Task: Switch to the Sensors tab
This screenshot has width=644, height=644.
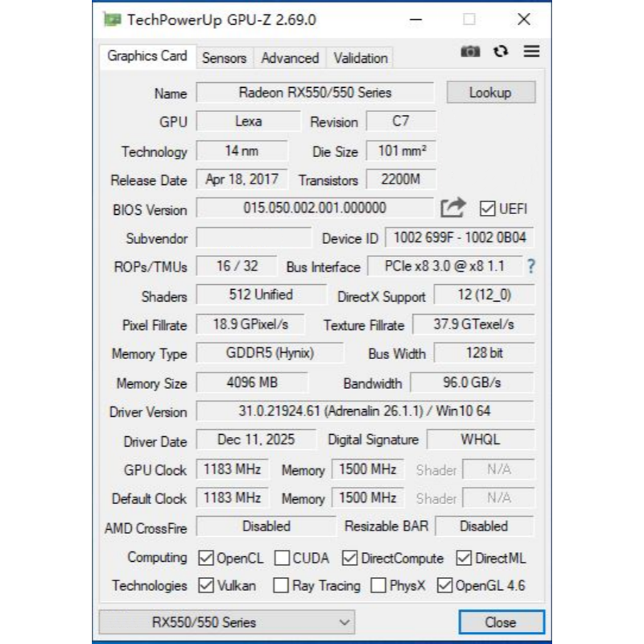Action: [x=225, y=58]
